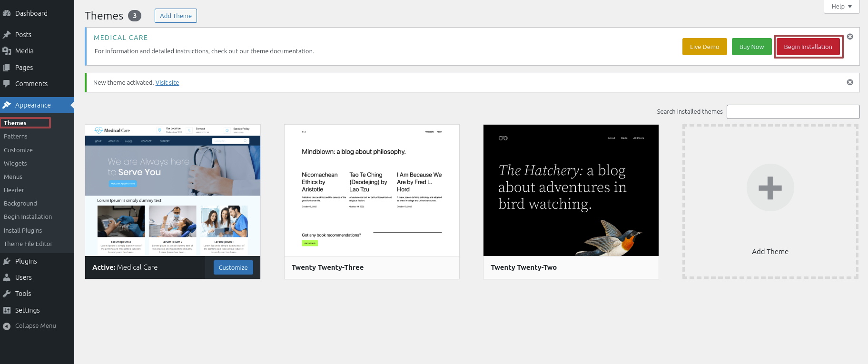Image resolution: width=868 pixels, height=364 pixels.
Task: Click the Collapse Menu arrow icon
Action: pos(7,326)
